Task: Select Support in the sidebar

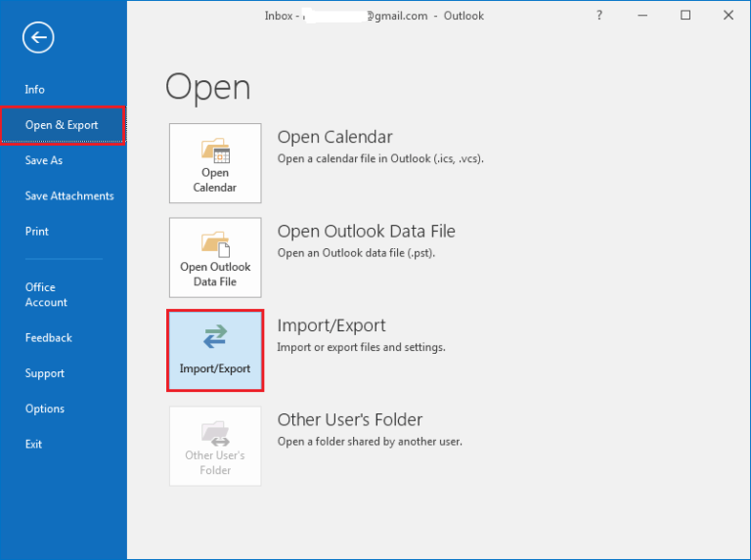Action: 45,373
